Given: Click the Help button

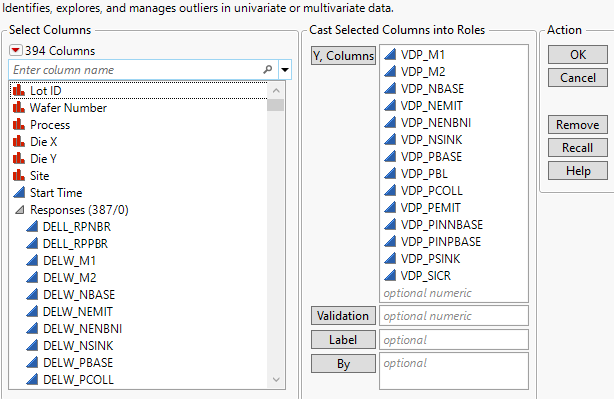Looking at the screenshot, I should point(578,171).
